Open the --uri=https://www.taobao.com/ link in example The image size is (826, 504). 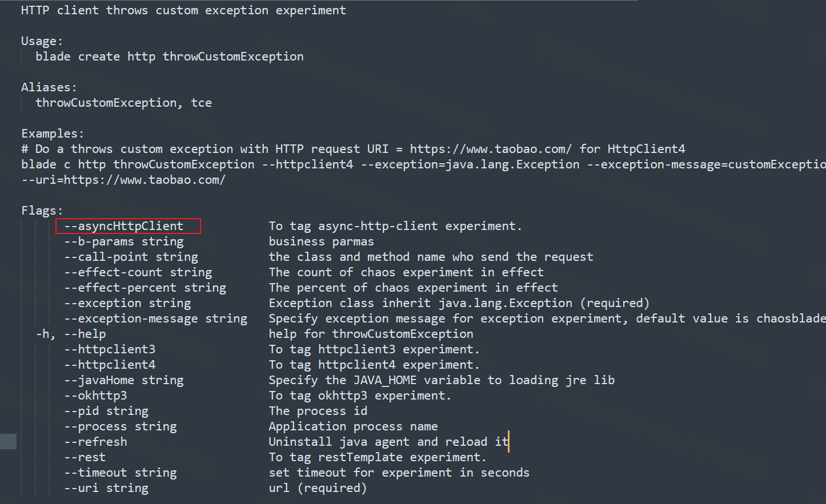coord(123,180)
